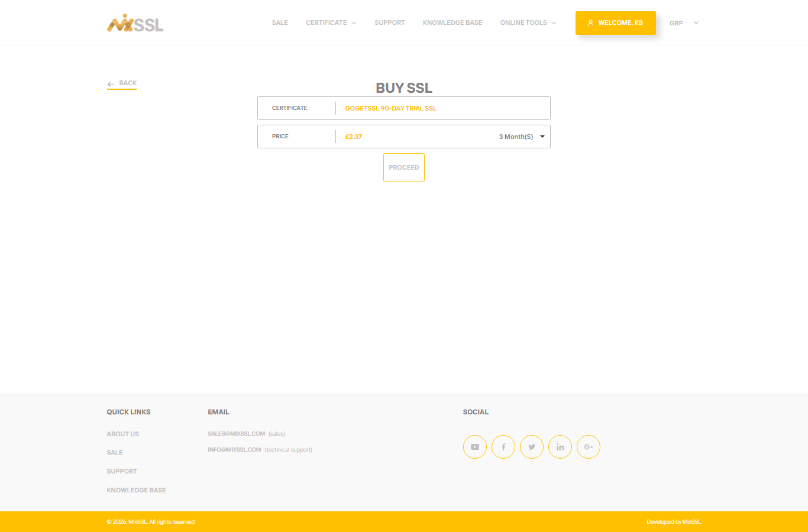Open the Twitter social icon
This screenshot has height=532, width=808.
pyautogui.click(x=532, y=447)
